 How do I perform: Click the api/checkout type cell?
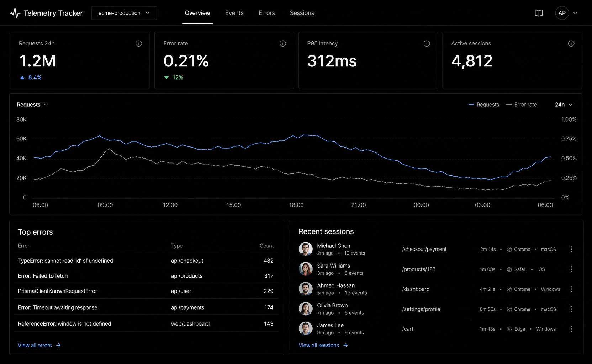[x=187, y=261]
